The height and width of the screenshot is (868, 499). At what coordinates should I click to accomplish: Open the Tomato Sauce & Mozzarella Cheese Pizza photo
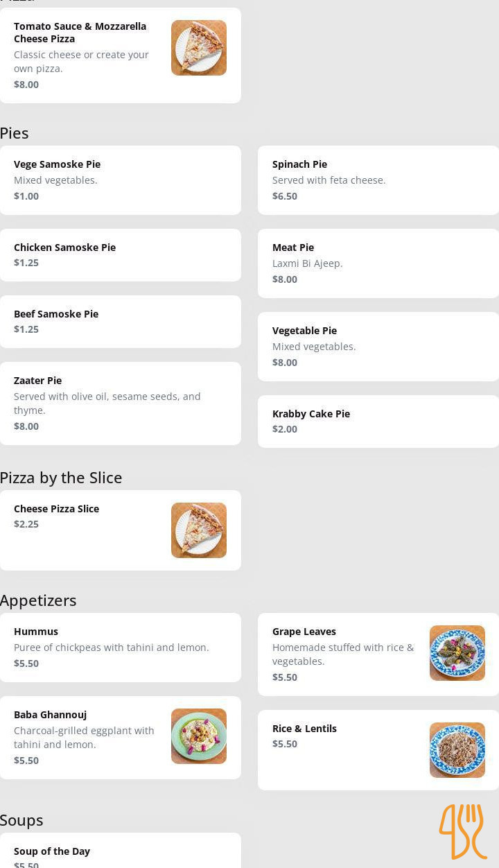[x=199, y=48]
